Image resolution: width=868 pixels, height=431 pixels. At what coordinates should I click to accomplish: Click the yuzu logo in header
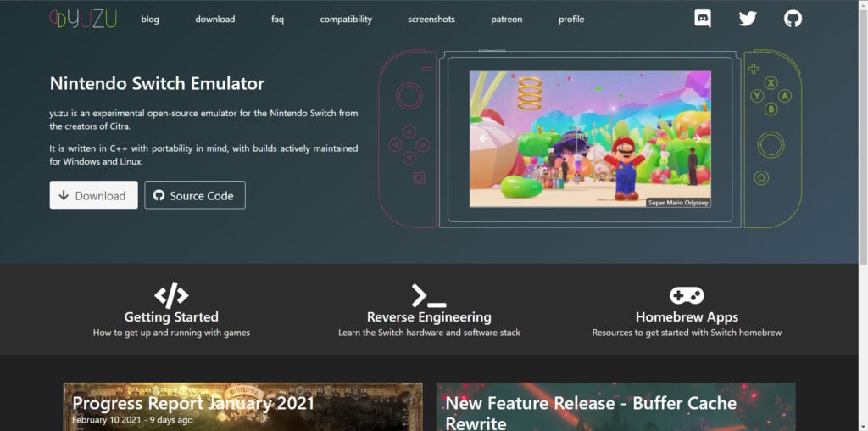[x=83, y=19]
